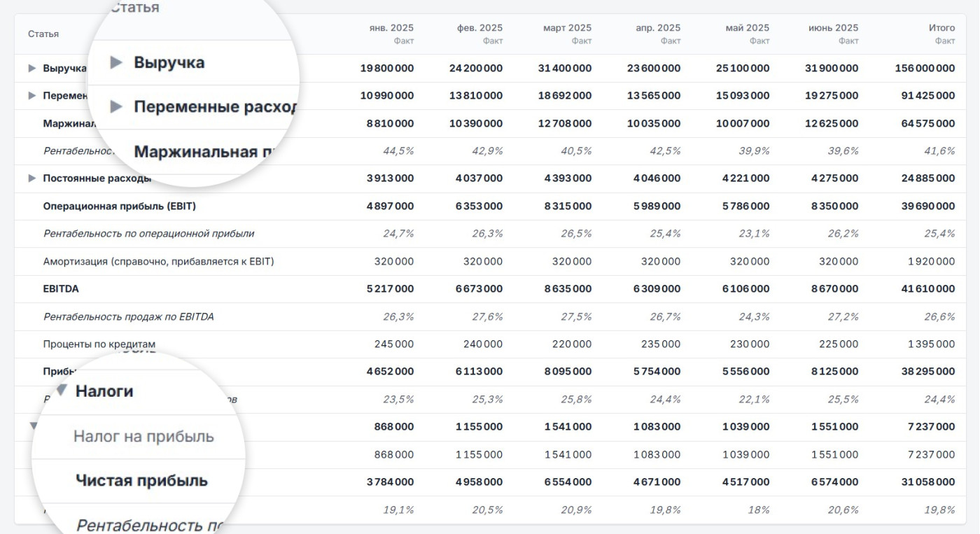Select EBIT cell 8315000
The width and height of the screenshot is (980, 534).
coord(568,206)
